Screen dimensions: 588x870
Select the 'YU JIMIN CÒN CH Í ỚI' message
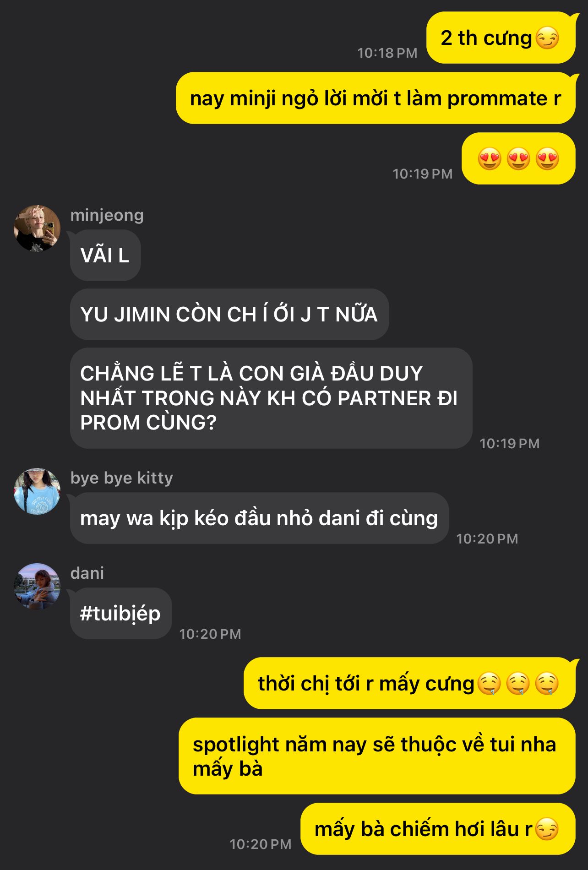click(229, 314)
